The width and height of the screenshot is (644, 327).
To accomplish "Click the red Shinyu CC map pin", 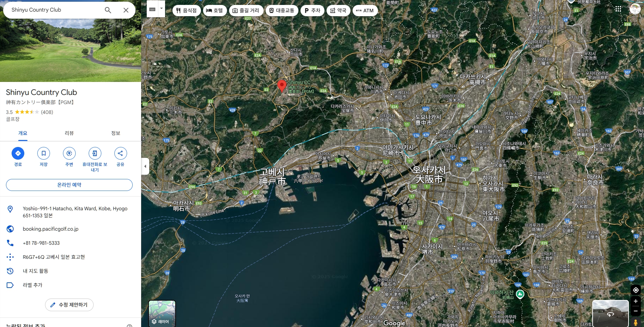I will click(282, 86).
